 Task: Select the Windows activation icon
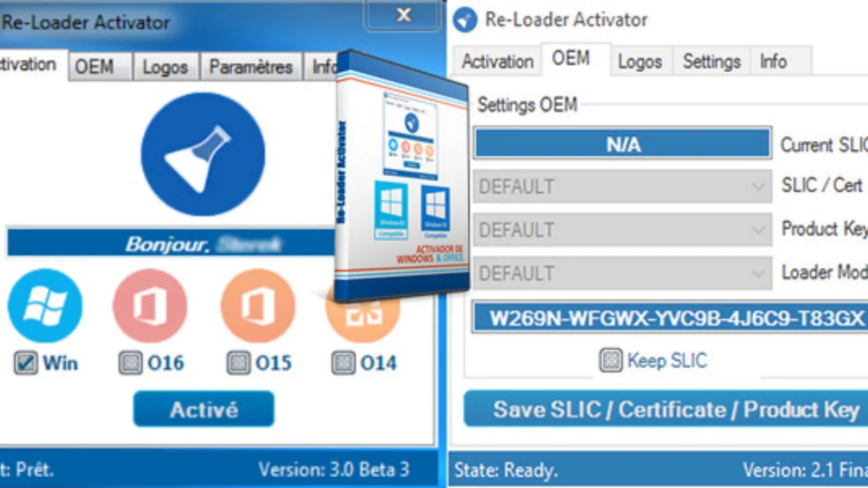(45, 306)
